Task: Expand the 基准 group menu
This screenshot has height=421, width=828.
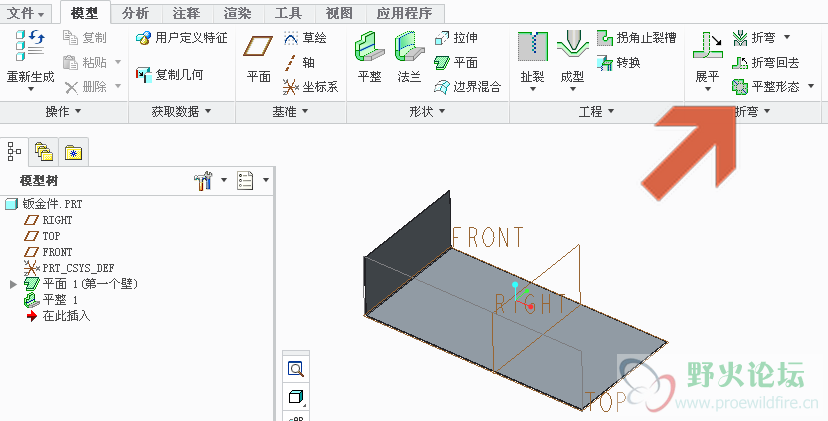Action: coord(290,111)
